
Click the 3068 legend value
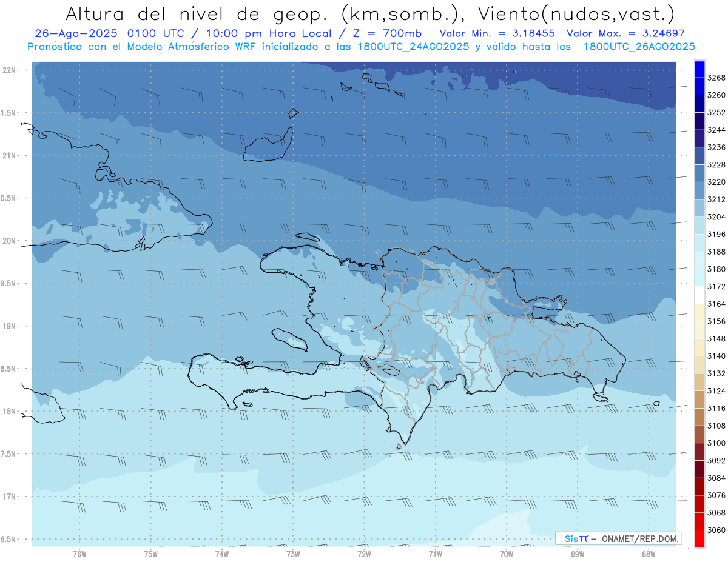(716, 513)
